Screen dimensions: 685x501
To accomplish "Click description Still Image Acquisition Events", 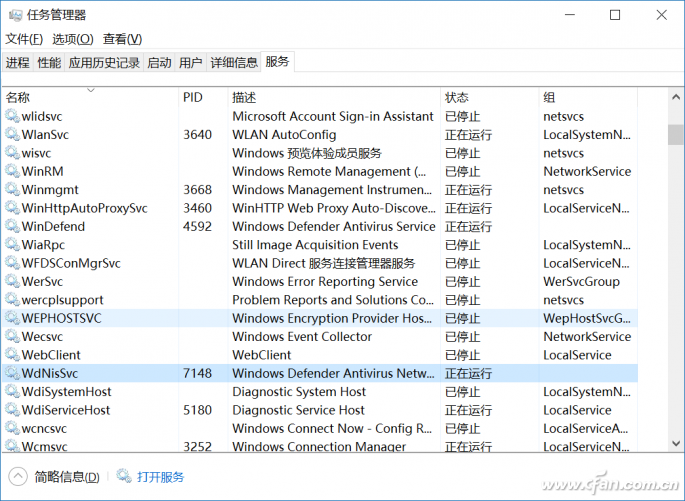I will tap(315, 245).
